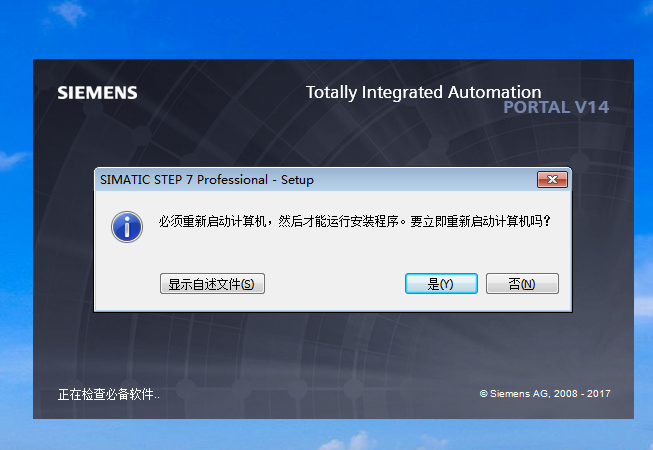Click the Siemens AG 2008 - 2017 copyright

pyautogui.click(x=544, y=394)
